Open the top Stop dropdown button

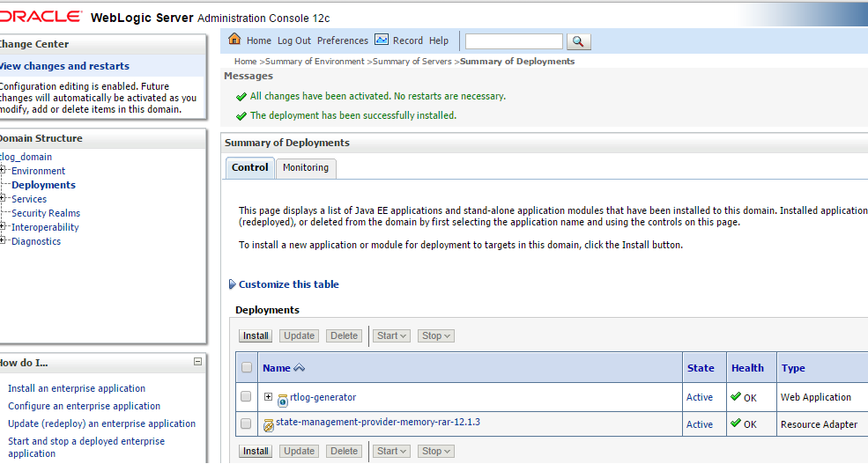point(435,335)
